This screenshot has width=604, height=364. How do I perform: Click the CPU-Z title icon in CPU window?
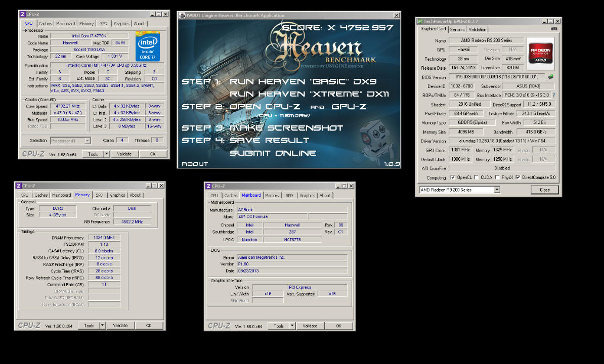22,14
